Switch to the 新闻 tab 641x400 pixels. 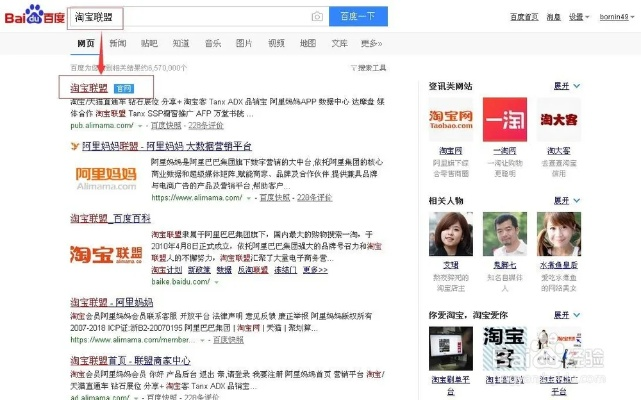click(118, 43)
